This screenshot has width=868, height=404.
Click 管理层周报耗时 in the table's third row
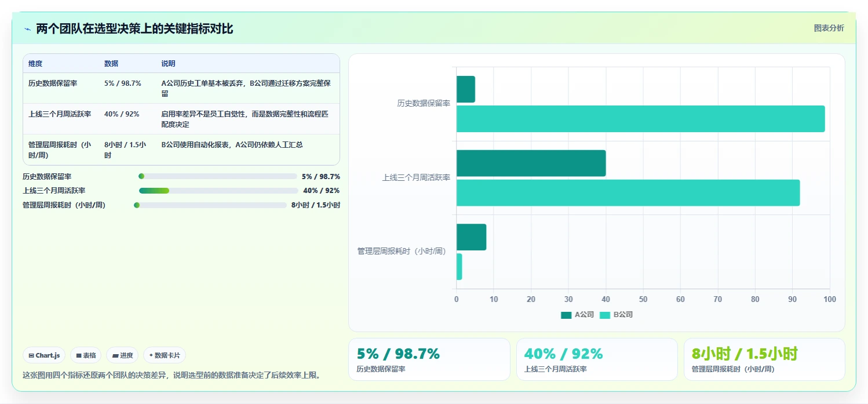tap(60, 150)
